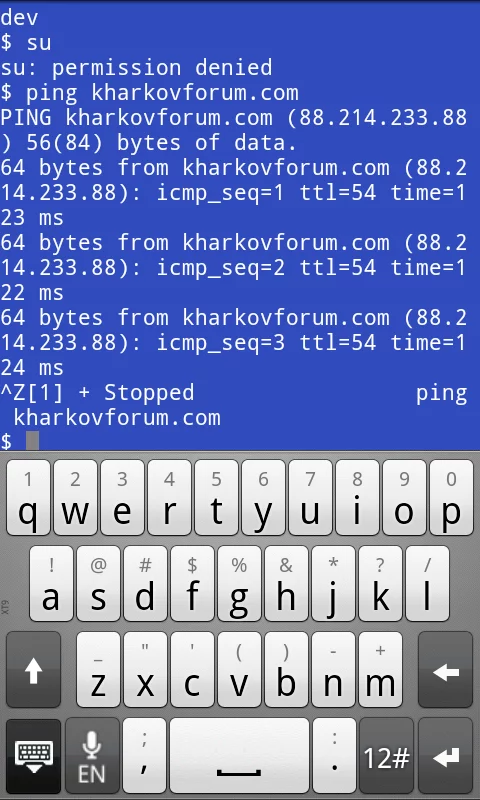This screenshot has height=800, width=480.
Task: Tap the terminal cursor at the prompt
Action: (x=33, y=440)
